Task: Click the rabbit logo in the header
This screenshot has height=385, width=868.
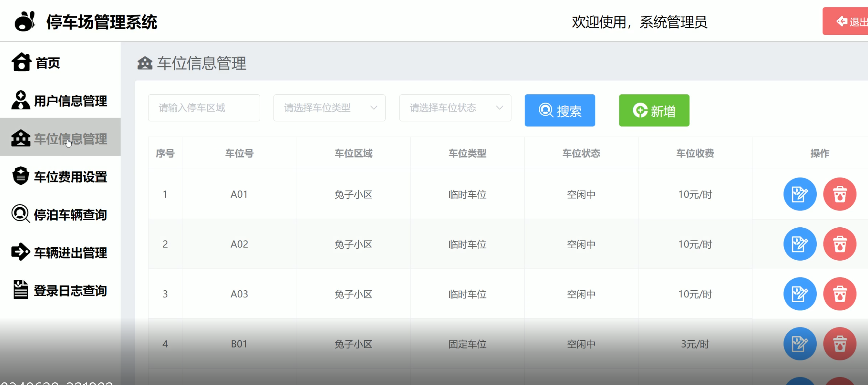Action: coord(25,21)
